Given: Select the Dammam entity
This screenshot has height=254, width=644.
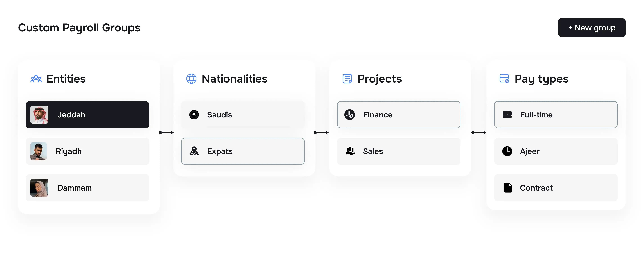Looking at the screenshot, I should (88, 188).
